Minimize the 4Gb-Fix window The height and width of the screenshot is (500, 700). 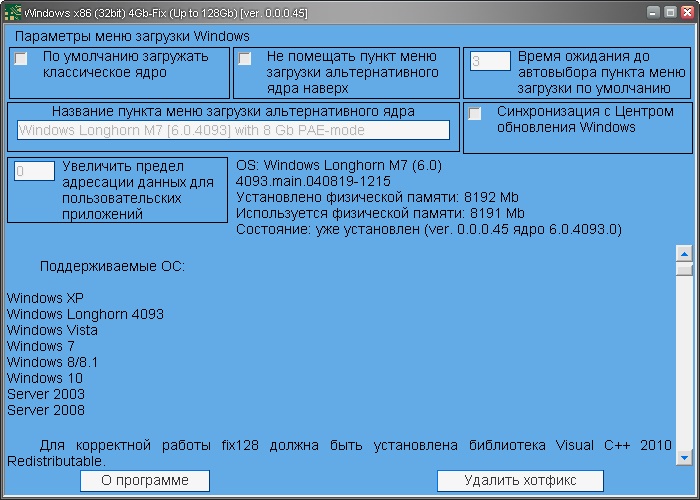click(x=653, y=12)
